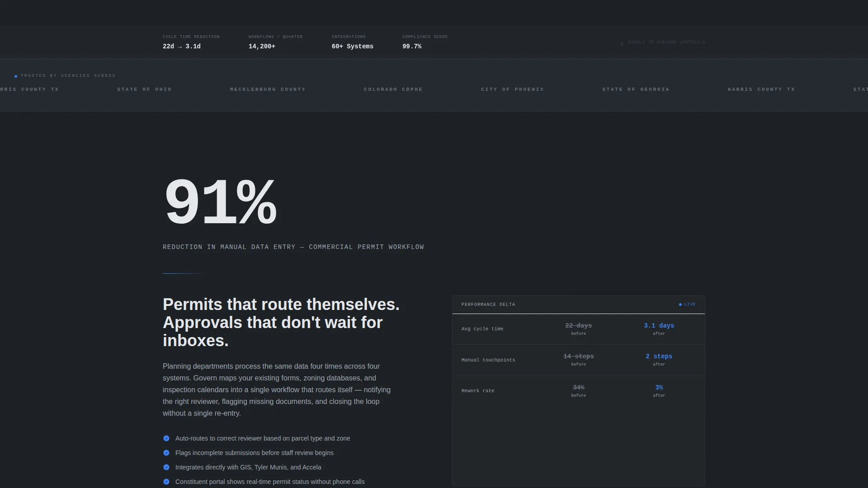Click Auto-routes to correct reviewer bullet text
868x488 pixels.
pyautogui.click(x=263, y=438)
